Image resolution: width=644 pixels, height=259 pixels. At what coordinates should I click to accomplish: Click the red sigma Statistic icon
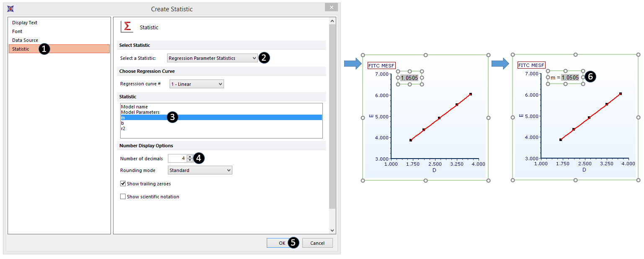coord(126,27)
